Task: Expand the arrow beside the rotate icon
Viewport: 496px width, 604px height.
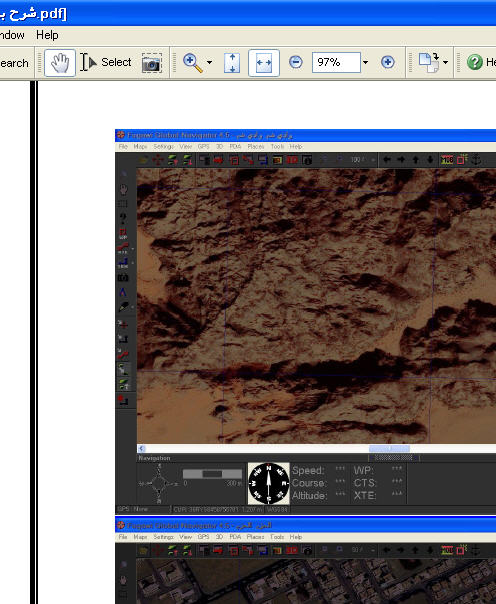Action: pos(446,62)
